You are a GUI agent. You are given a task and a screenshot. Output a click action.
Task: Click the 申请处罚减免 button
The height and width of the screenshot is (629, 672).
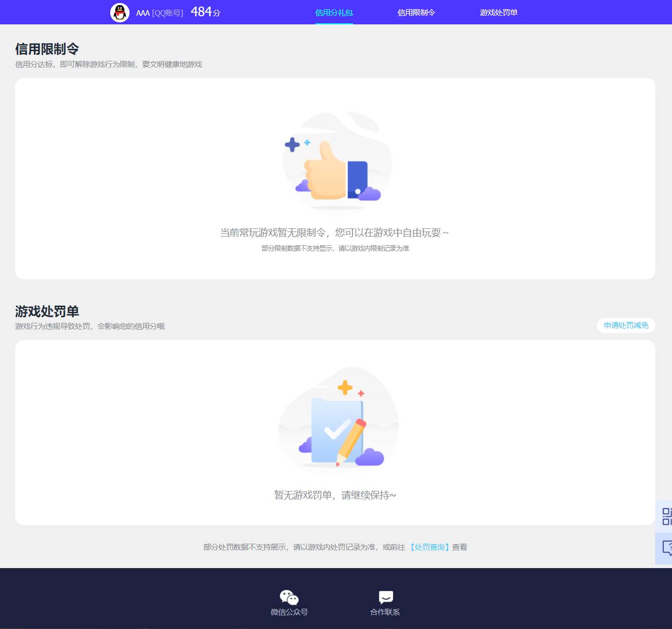626,325
